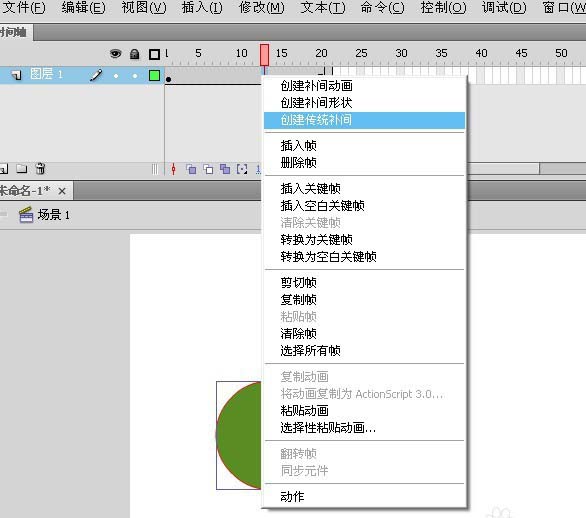Close the 未命名-1* document tab
The image size is (586, 518).
62,191
